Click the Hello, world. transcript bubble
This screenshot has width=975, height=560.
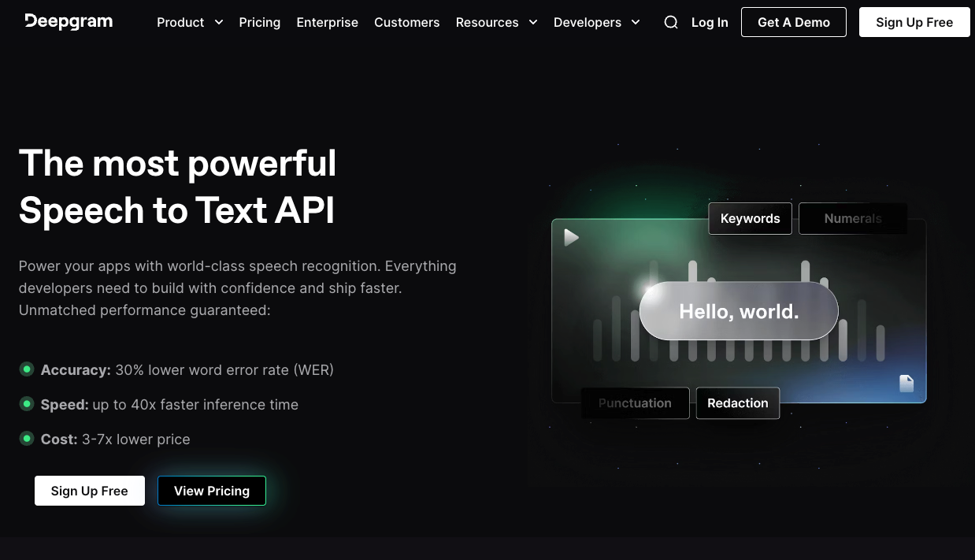[739, 311]
